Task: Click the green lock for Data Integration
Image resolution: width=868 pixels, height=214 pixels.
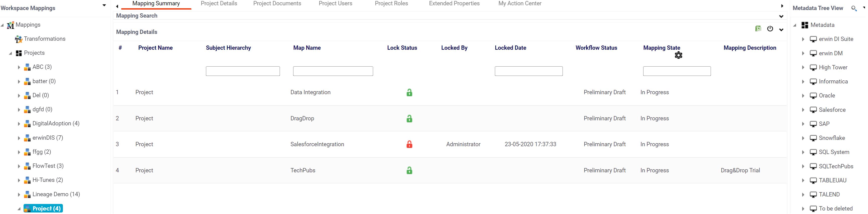Action: pos(409,92)
